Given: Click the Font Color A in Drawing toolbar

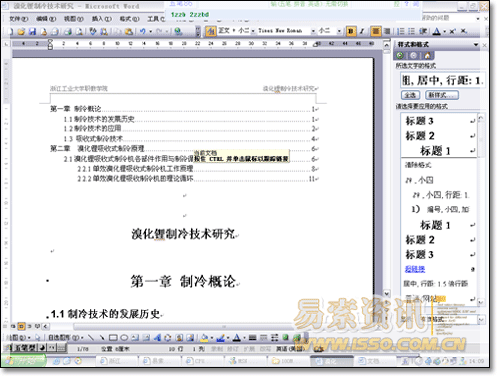Looking at the screenshot, I should (236, 338).
